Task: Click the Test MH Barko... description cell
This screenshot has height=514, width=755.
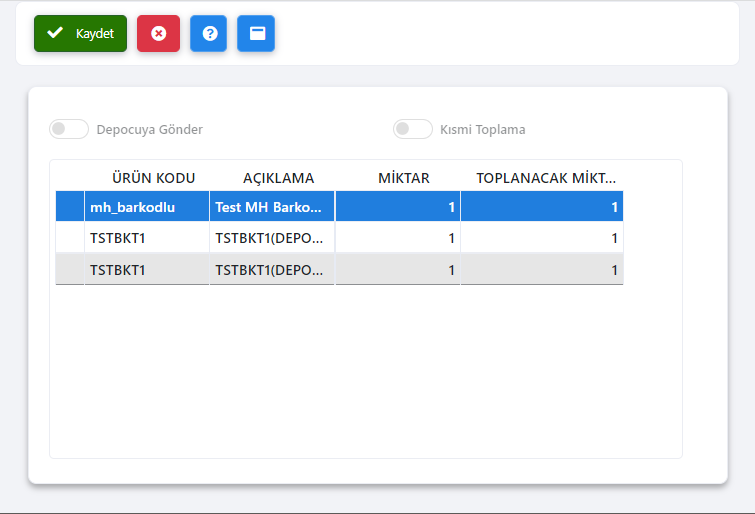Action: (x=272, y=207)
